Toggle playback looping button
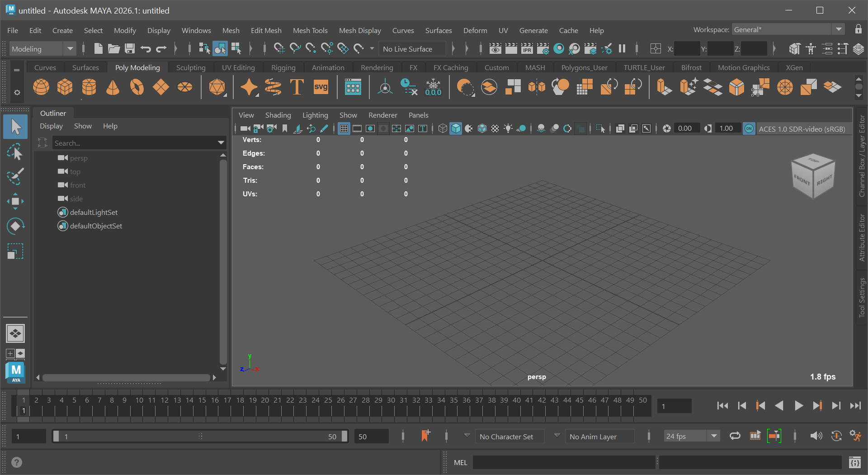This screenshot has width=868, height=475. pos(735,436)
